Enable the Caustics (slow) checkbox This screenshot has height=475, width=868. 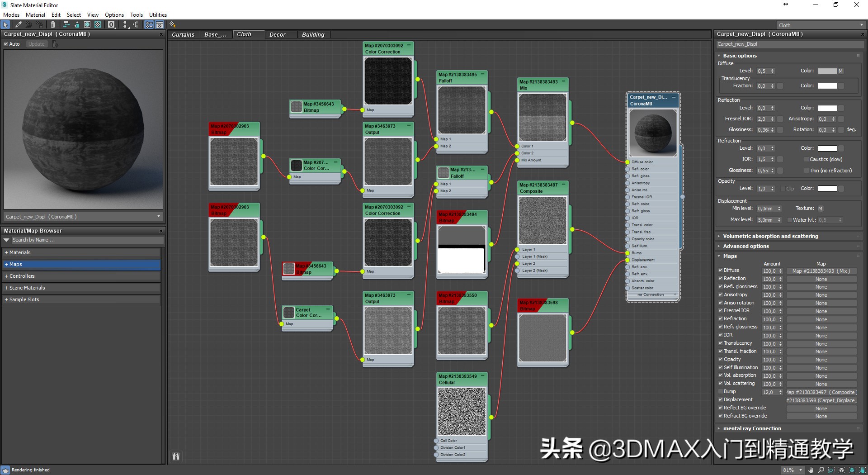click(x=806, y=159)
